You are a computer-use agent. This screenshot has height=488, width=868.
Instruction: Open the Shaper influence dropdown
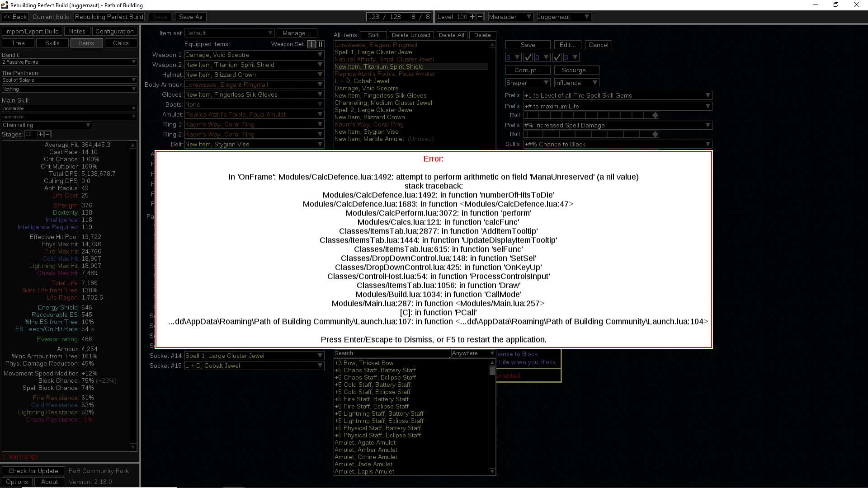click(528, 83)
